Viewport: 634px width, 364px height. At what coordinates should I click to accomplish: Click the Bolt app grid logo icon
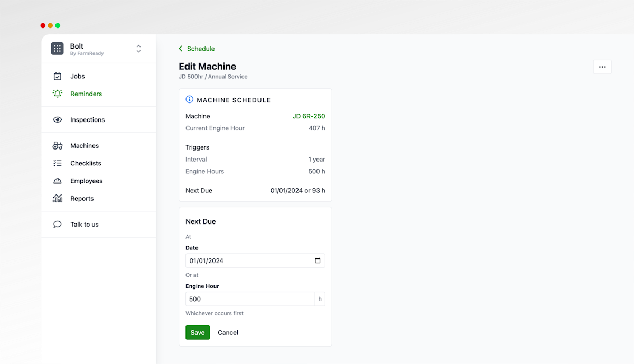[x=57, y=49]
